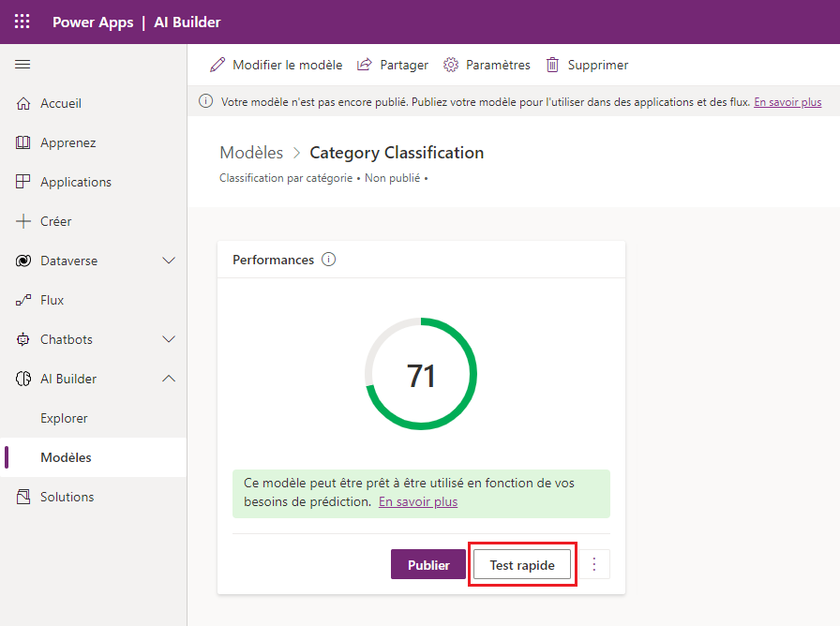Viewport: 840px width, 626px height.
Task: Open Applications navigation item
Action: [x=94, y=182]
